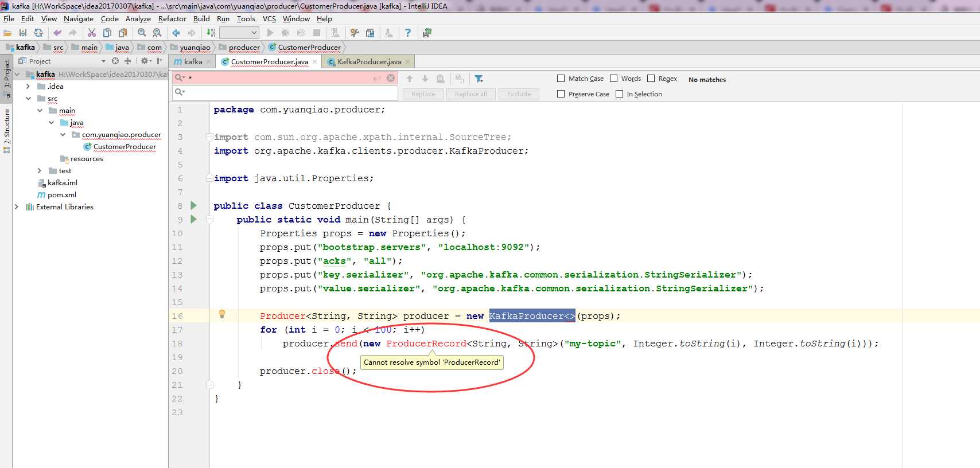Screen dimensions: 980x468
Task: Expand External Libraries node
Action: point(17,207)
